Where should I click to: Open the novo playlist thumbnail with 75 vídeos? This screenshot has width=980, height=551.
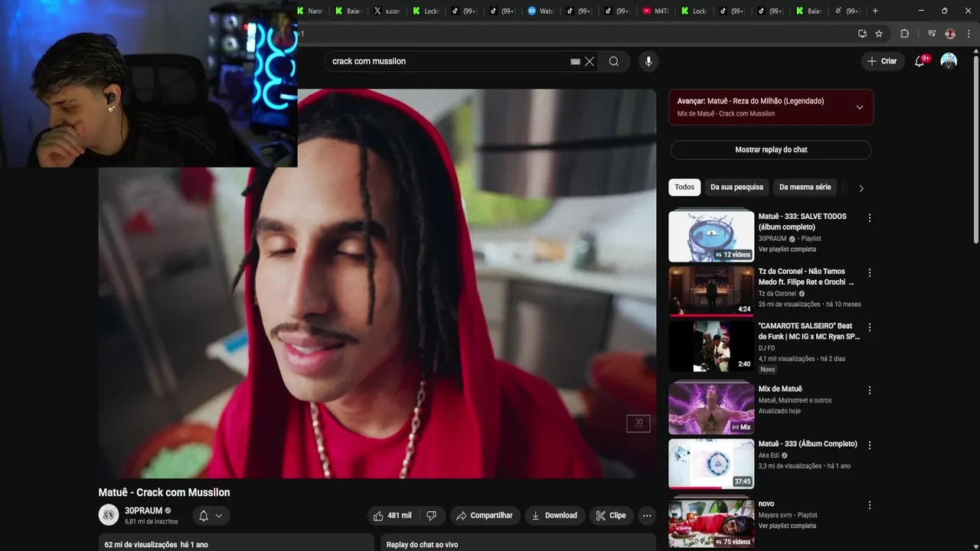coord(711,523)
